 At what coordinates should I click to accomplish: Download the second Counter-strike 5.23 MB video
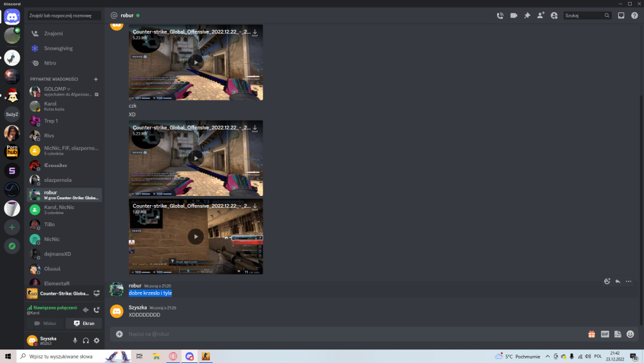coord(255,128)
